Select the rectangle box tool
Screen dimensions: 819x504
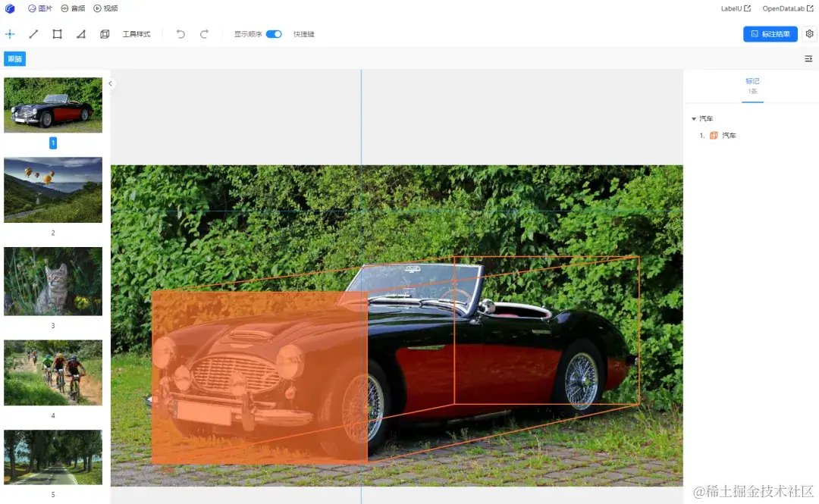tap(58, 34)
